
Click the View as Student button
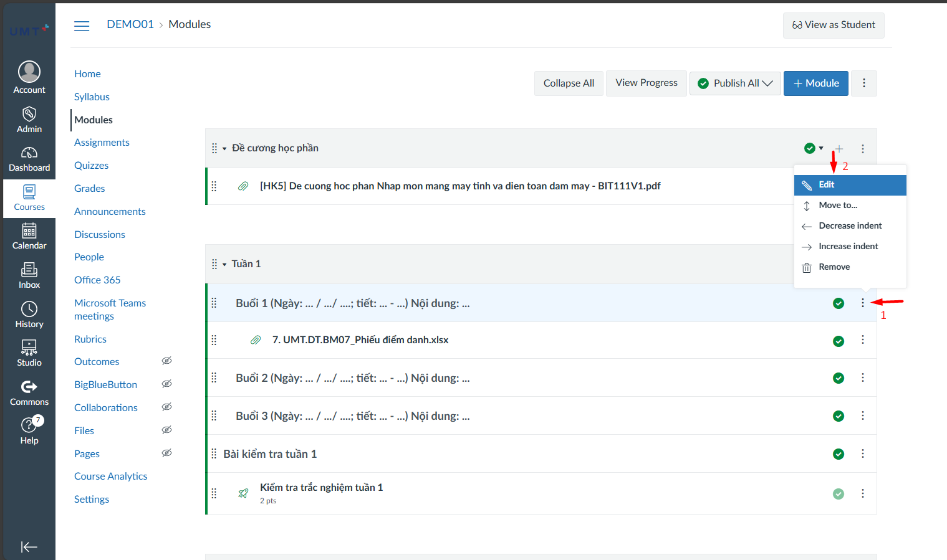click(833, 26)
